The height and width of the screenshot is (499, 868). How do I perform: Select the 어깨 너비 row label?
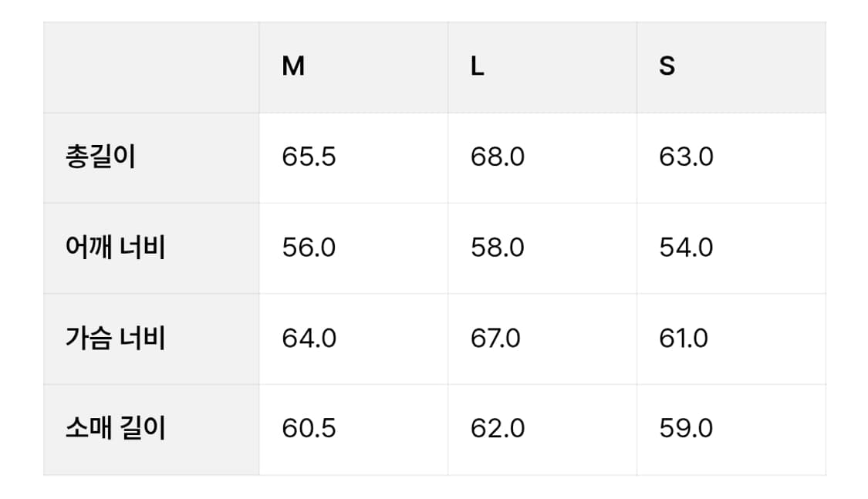tap(115, 248)
